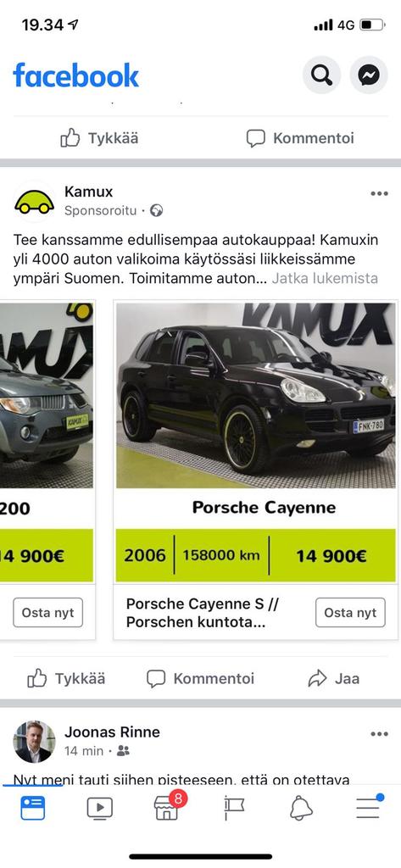Tap Osta nyt for Porsche Cayenne
This screenshot has height=868, width=401.
(350, 612)
